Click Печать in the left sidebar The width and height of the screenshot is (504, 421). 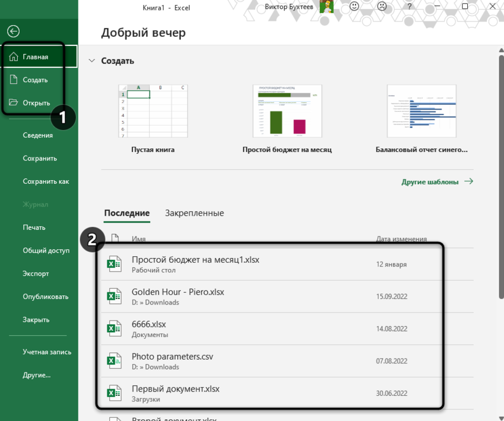click(34, 227)
